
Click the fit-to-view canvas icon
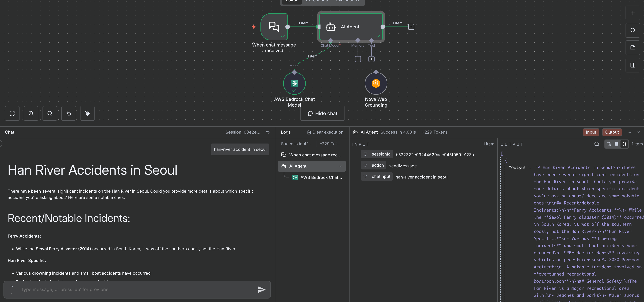click(12, 113)
